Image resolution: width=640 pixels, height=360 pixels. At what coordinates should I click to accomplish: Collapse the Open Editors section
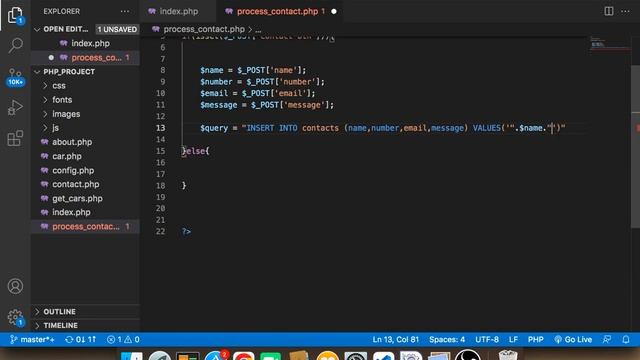[x=37, y=29]
